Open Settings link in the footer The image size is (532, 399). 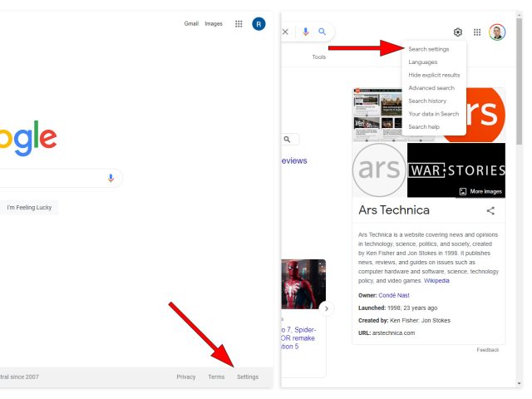[x=247, y=377]
